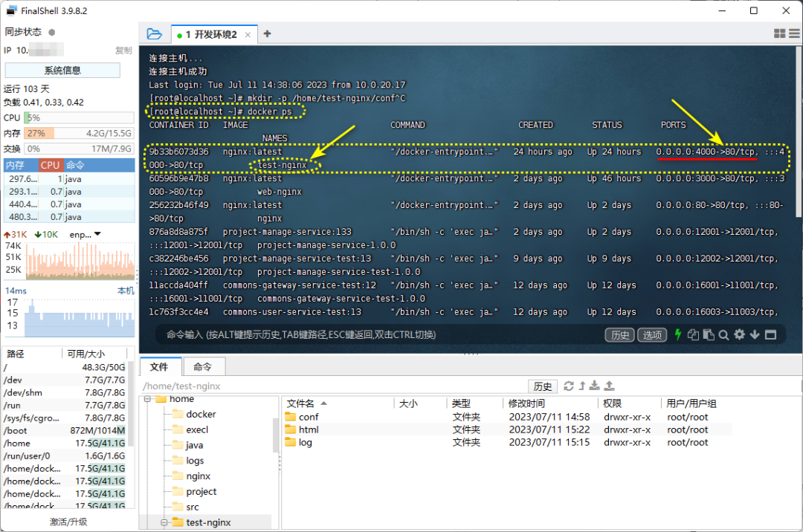803x532 pixels.
Task: Sort processes by 命令 column
Action: pos(99,165)
